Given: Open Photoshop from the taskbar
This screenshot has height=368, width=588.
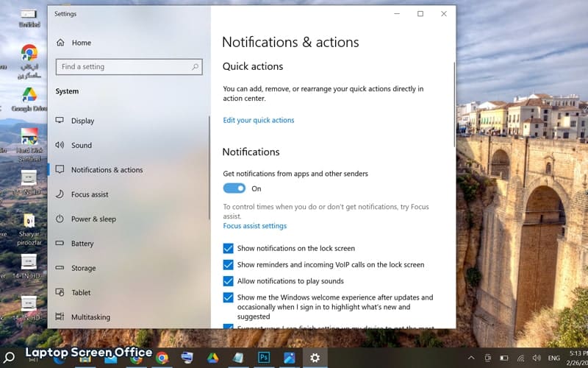Looking at the screenshot, I should click(x=264, y=358).
